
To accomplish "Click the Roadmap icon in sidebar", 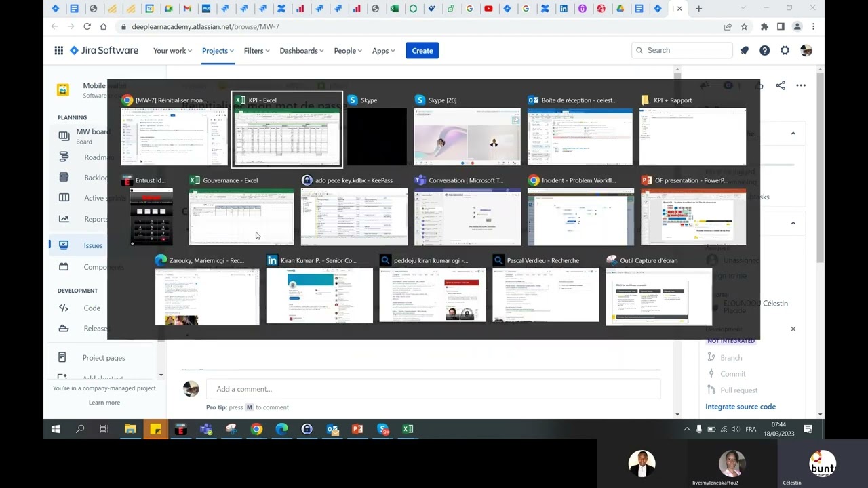I will pyautogui.click(x=64, y=157).
